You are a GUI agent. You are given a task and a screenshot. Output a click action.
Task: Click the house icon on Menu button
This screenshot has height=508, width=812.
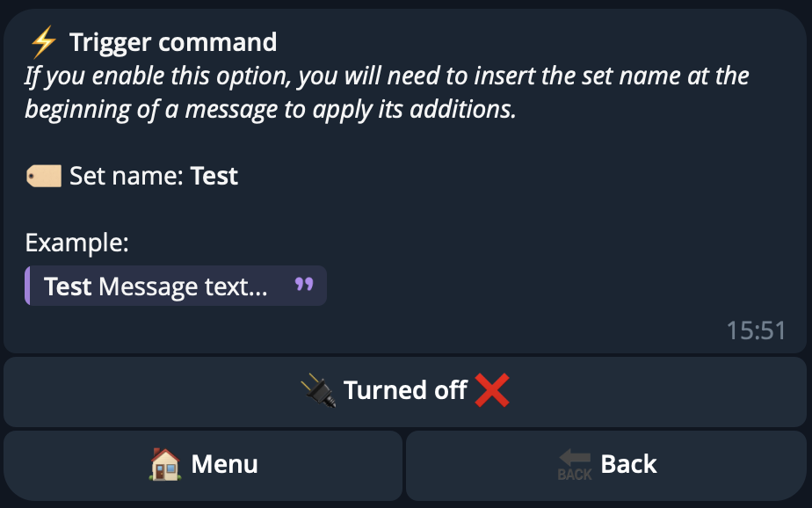pos(165,463)
